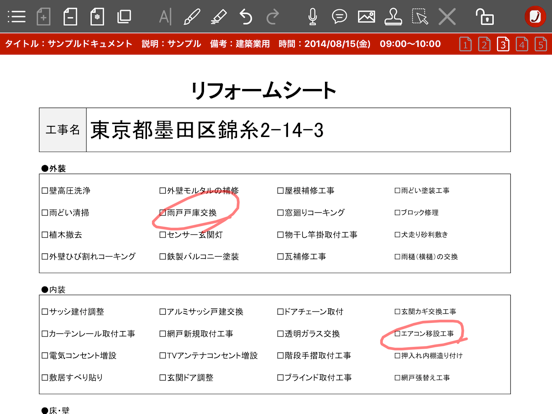Select the stamp tool
This screenshot has width=552, height=414.
[x=393, y=17]
